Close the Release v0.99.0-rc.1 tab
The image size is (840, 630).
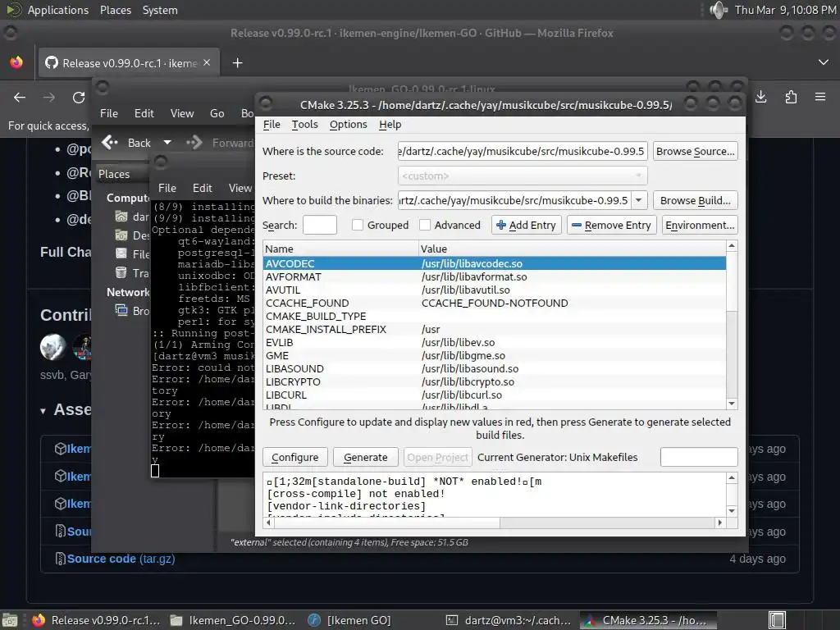click(207, 62)
